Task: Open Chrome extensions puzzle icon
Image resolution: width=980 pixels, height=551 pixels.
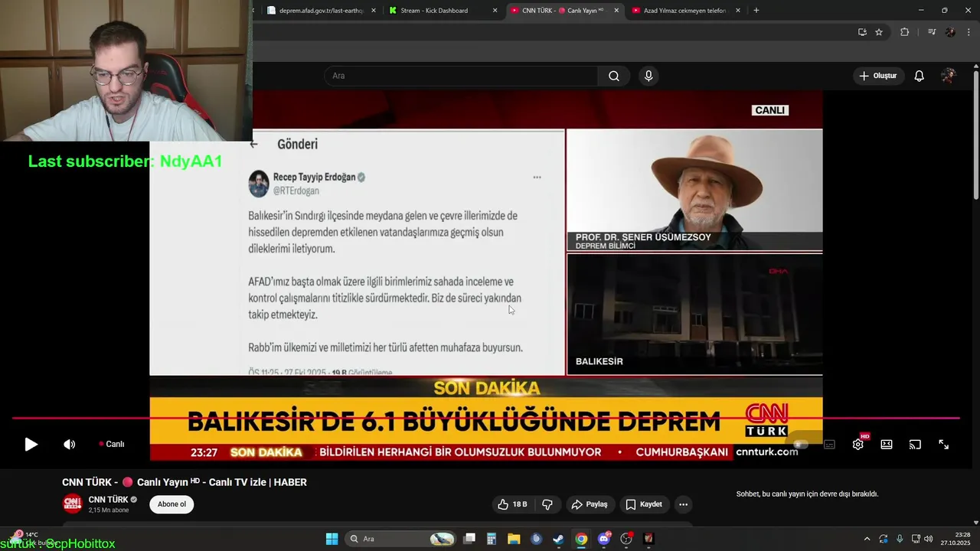Action: tap(904, 32)
